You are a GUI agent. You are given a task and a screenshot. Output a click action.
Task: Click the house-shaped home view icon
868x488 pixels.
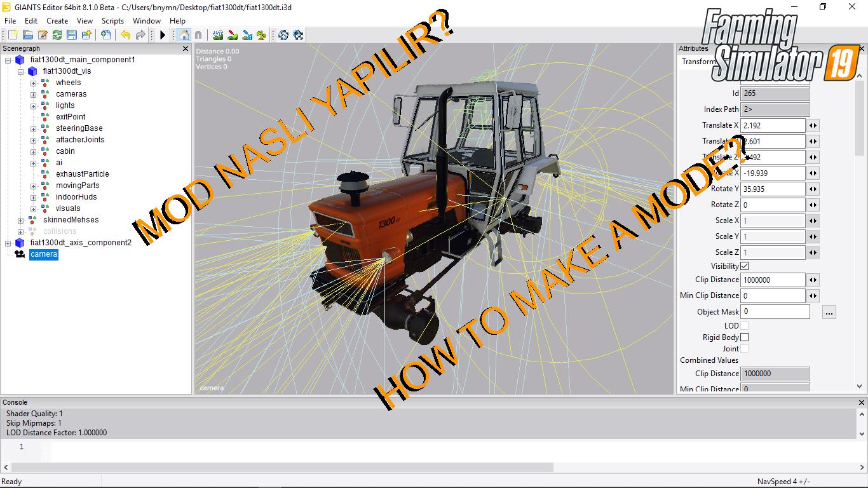[x=184, y=35]
